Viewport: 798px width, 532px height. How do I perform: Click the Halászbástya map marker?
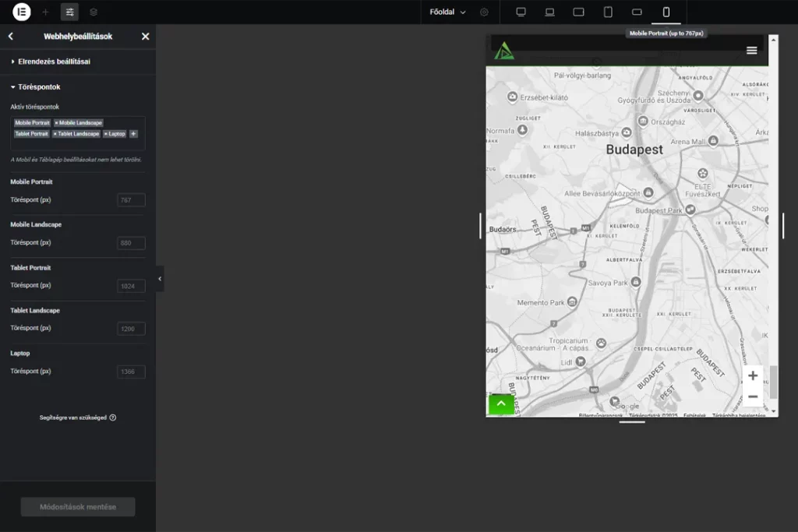tap(627, 132)
